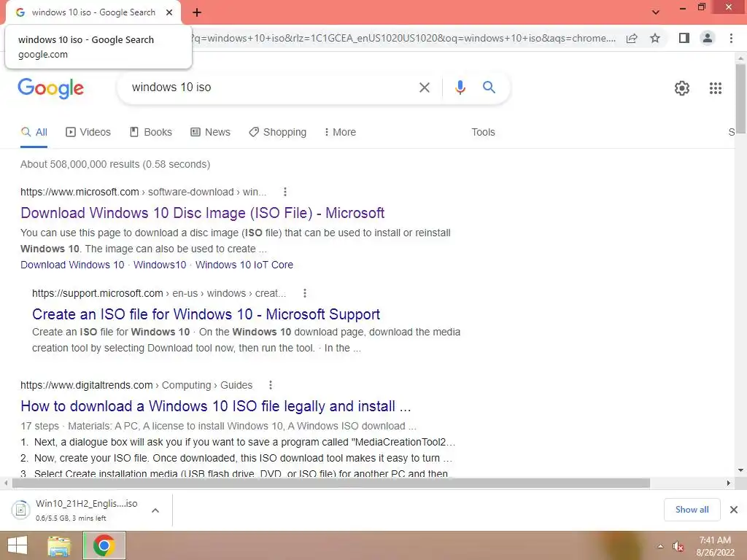
Task: Clear the search query with the X
Action: [x=424, y=87]
